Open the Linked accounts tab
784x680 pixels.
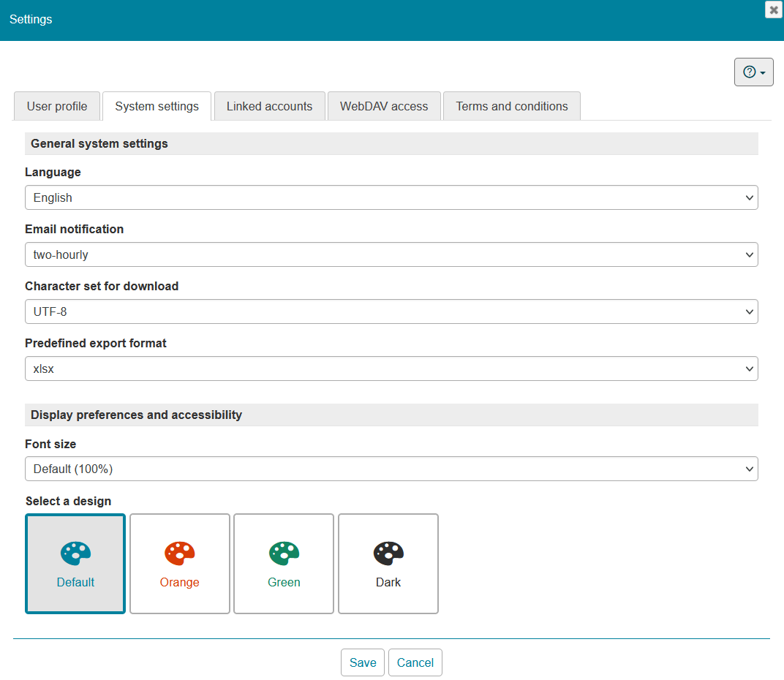269,106
